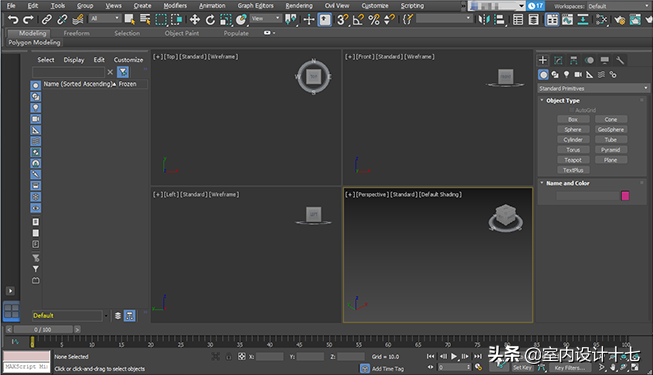This screenshot has width=653, height=375.
Task: Open the Modifiers menu
Action: [x=175, y=6]
